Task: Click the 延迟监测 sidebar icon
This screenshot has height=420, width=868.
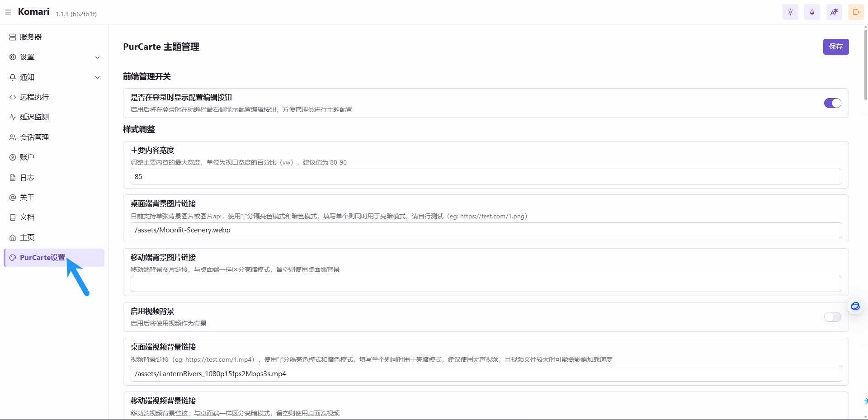Action: pyautogui.click(x=13, y=117)
